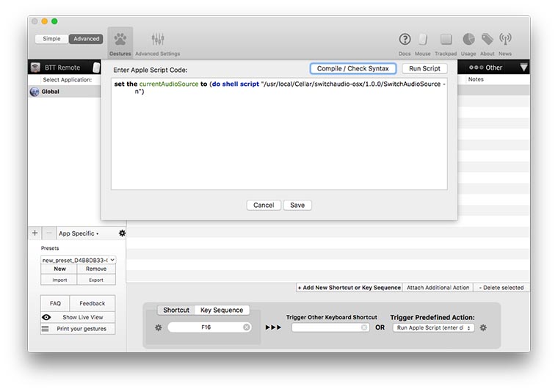Image resolution: width=558 pixels, height=392 pixels.
Task: Select the Key Sequence segment
Action: (222, 311)
